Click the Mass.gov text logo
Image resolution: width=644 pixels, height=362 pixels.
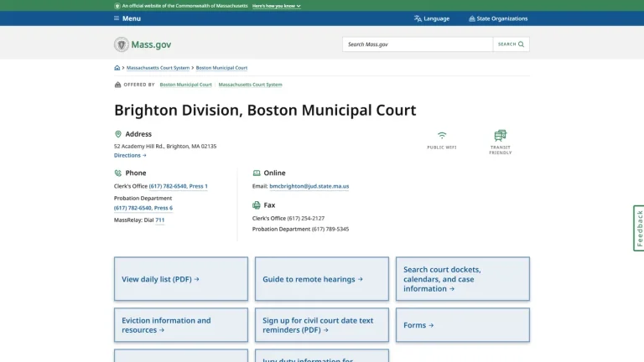[x=151, y=44]
